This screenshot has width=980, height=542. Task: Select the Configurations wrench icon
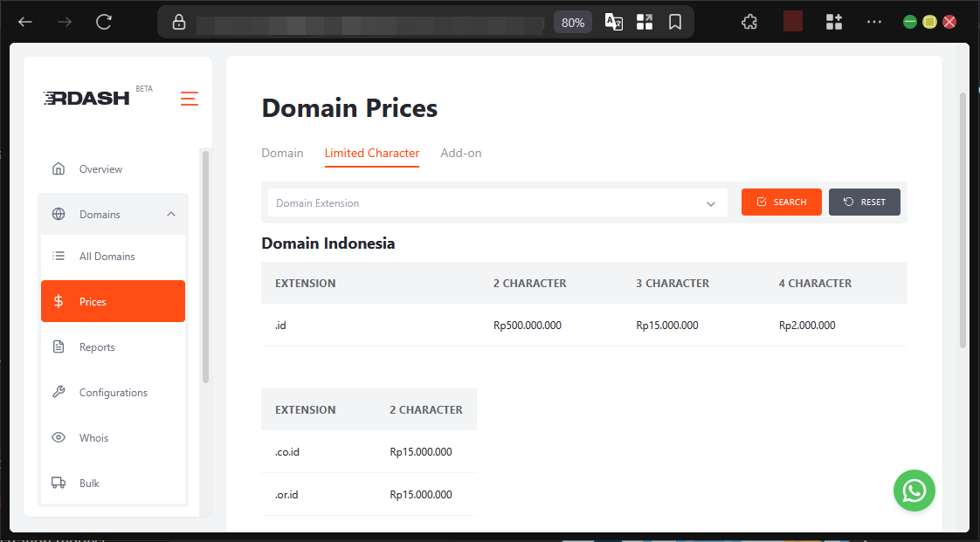point(58,392)
